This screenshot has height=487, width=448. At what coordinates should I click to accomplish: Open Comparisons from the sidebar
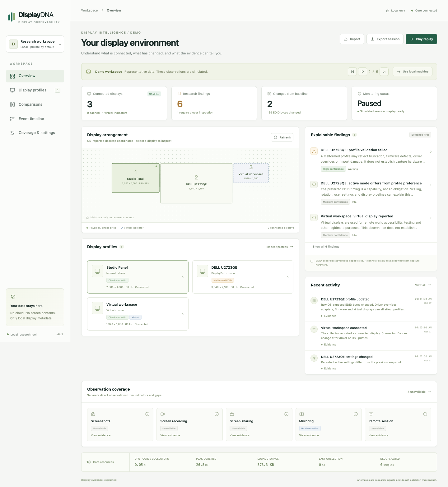[x=35, y=104]
